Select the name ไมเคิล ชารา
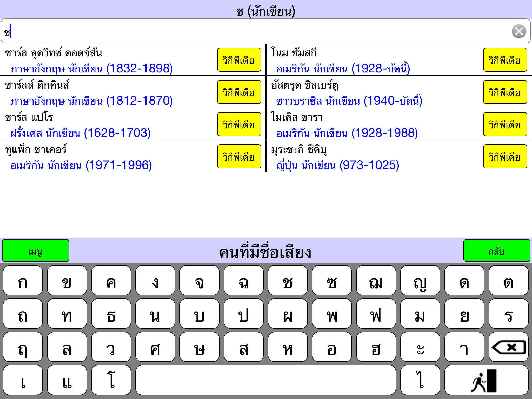Screen dimensions: 532x399 [297, 117]
